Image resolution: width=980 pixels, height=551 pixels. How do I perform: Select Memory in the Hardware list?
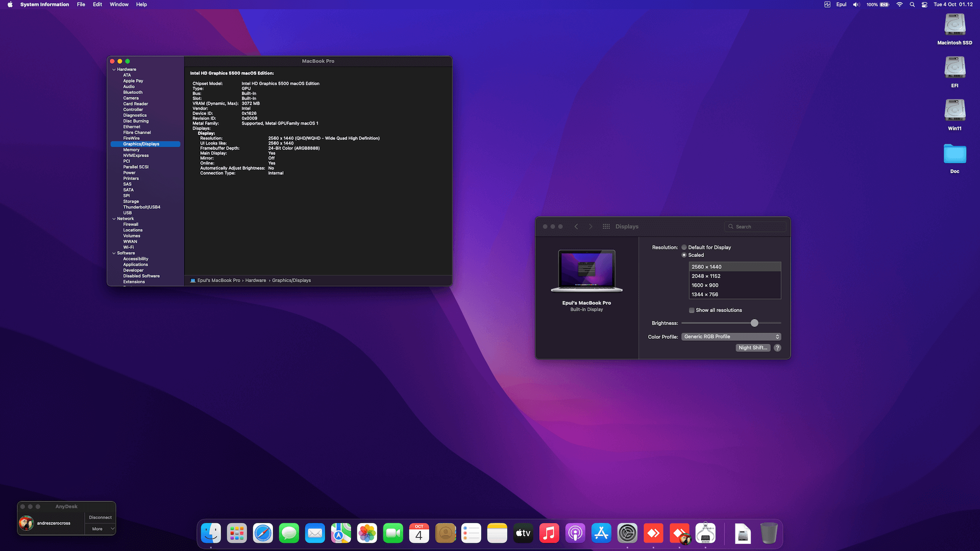click(131, 150)
